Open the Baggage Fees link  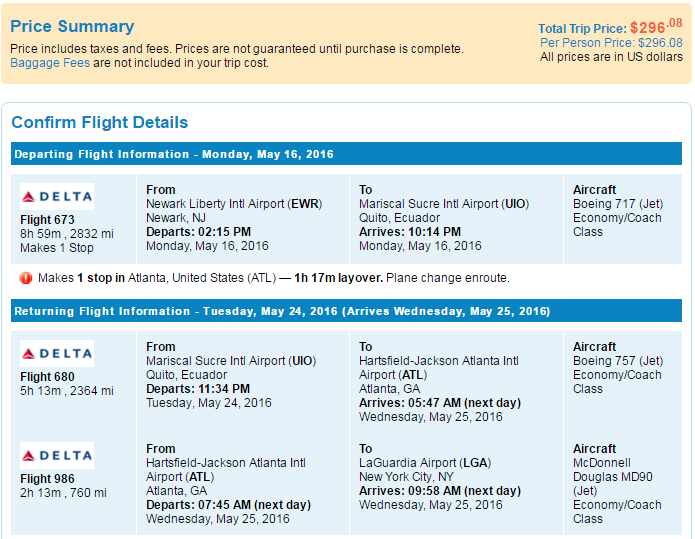[x=50, y=63]
